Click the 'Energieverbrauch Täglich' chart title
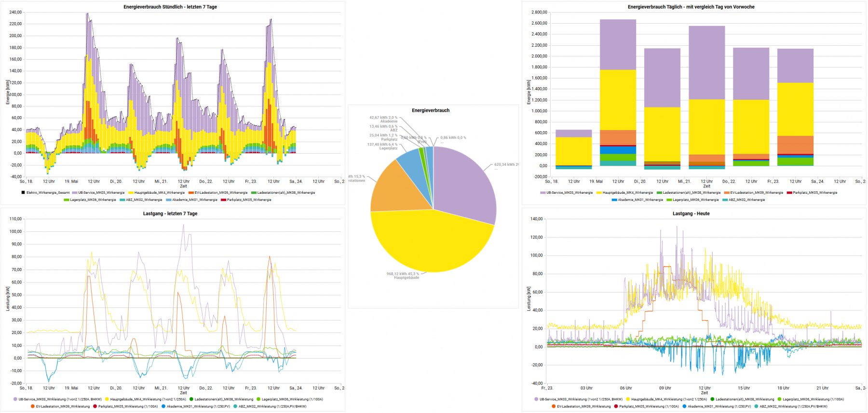The width and height of the screenshot is (868, 413). coord(691,7)
